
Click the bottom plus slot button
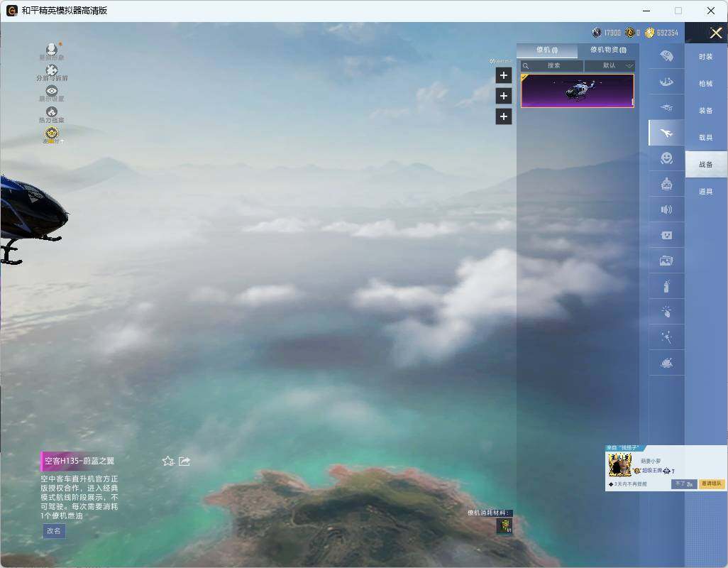504,116
